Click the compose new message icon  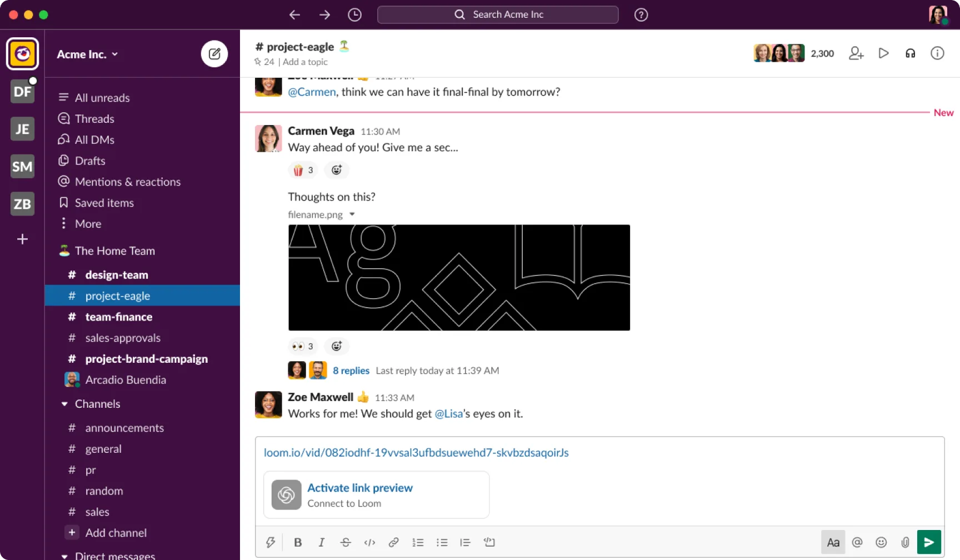pyautogui.click(x=214, y=54)
